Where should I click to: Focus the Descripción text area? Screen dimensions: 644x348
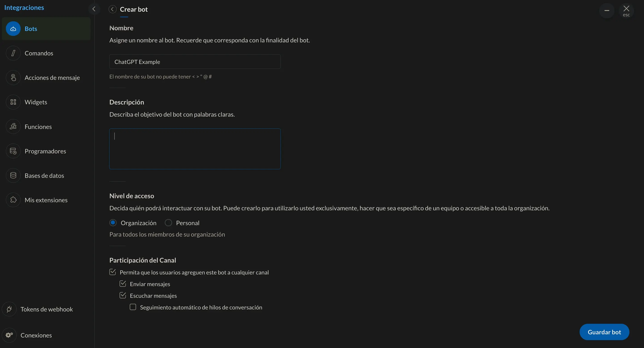click(x=195, y=149)
